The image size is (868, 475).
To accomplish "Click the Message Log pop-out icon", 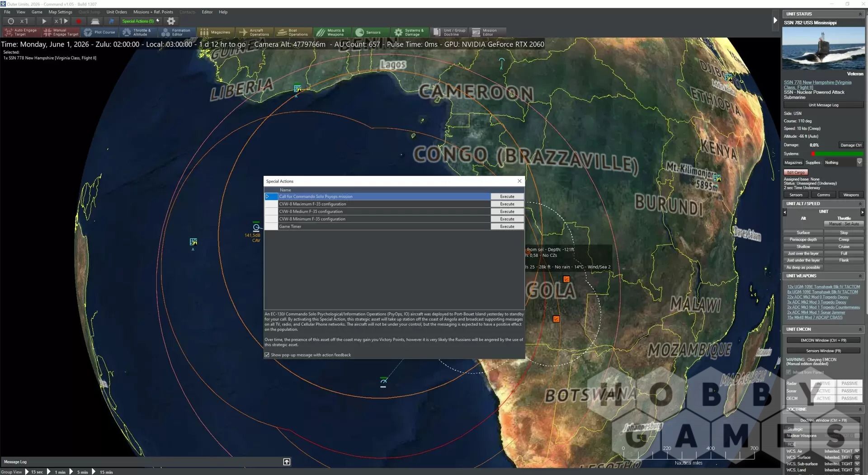I will [x=287, y=461].
